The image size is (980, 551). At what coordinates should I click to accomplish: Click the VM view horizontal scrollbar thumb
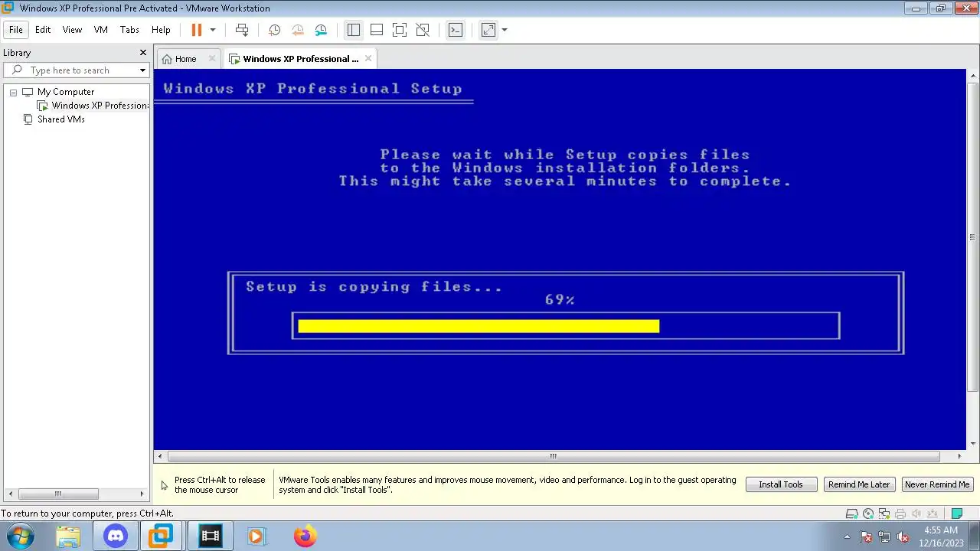tap(553, 456)
